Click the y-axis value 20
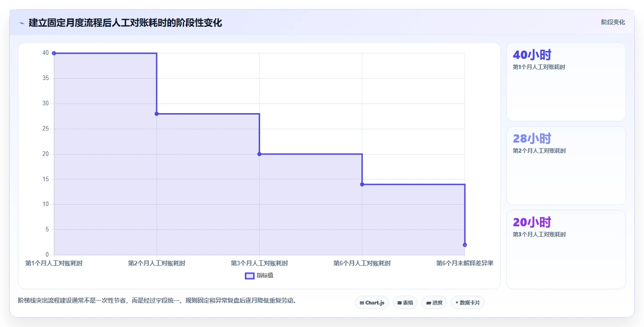The width and height of the screenshot is (644, 327). pos(46,154)
